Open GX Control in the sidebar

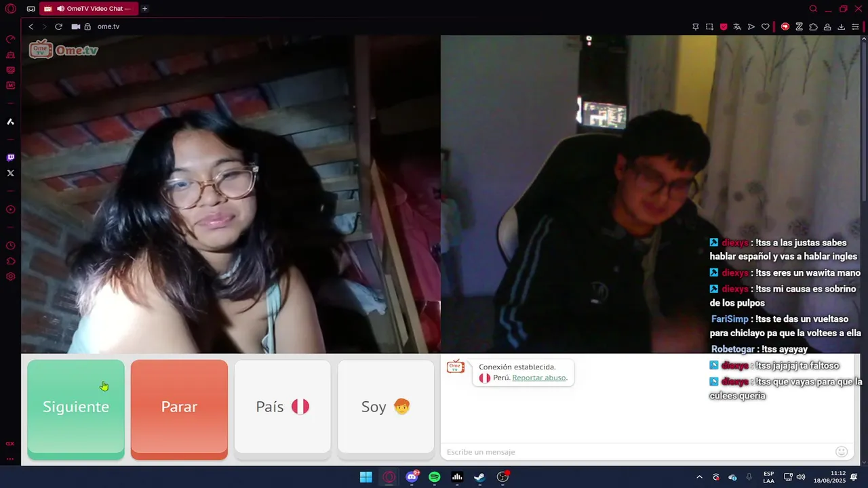tap(10, 39)
